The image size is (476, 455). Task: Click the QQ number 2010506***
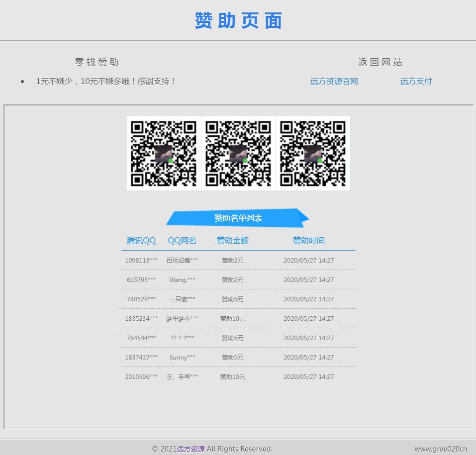(x=141, y=377)
